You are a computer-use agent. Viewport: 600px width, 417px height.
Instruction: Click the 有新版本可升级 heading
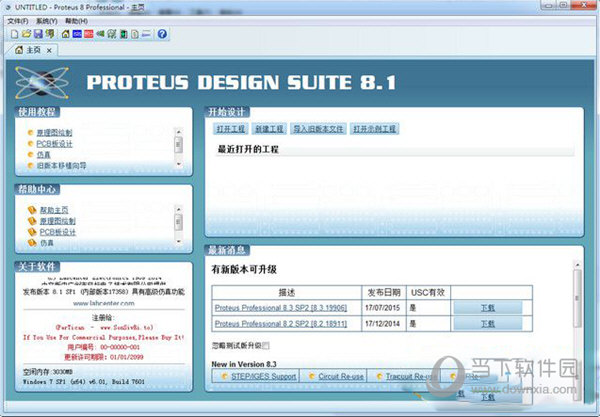point(244,270)
